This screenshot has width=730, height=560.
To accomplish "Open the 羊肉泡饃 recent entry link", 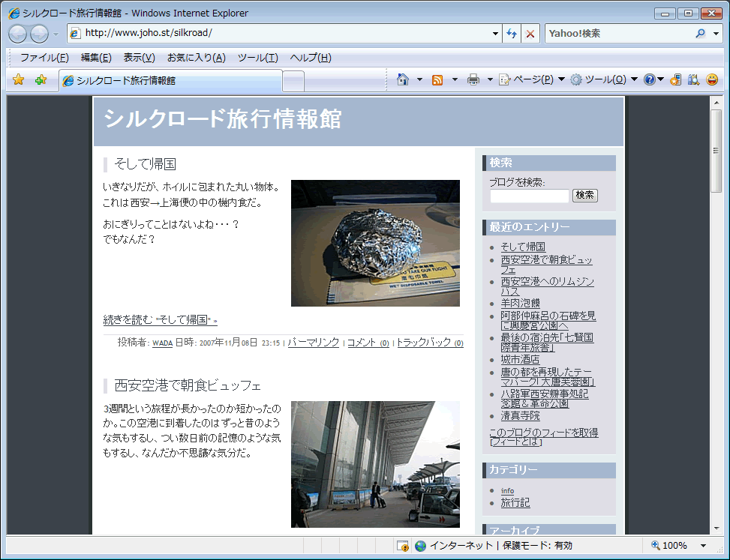I will point(520,303).
